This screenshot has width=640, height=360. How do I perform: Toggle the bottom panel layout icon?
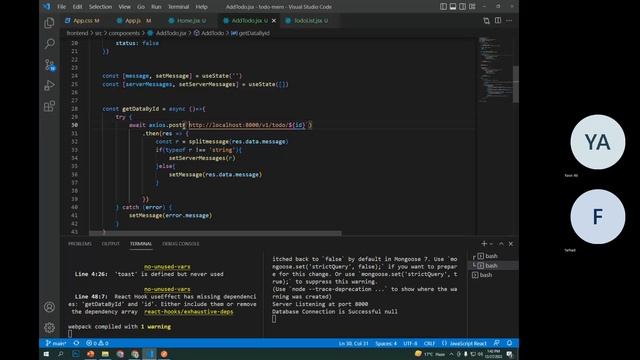(453, 7)
